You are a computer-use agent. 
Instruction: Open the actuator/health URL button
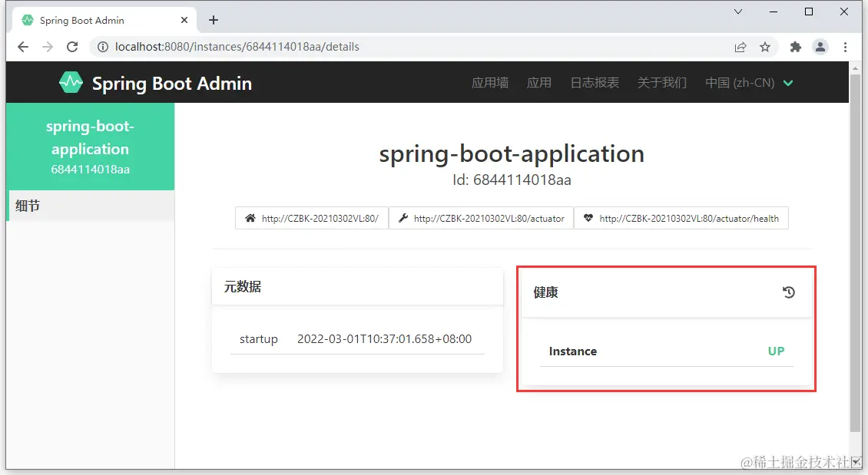pyautogui.click(x=681, y=218)
